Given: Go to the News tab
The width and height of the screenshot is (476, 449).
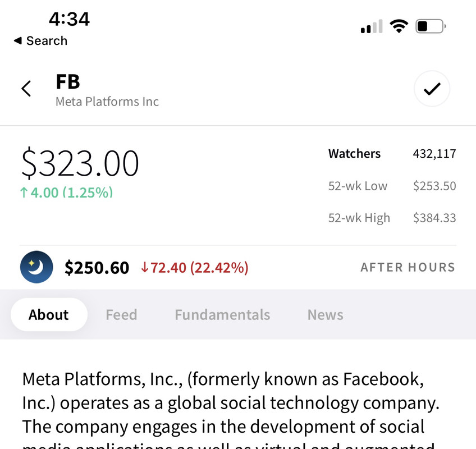Looking at the screenshot, I should tap(325, 315).
